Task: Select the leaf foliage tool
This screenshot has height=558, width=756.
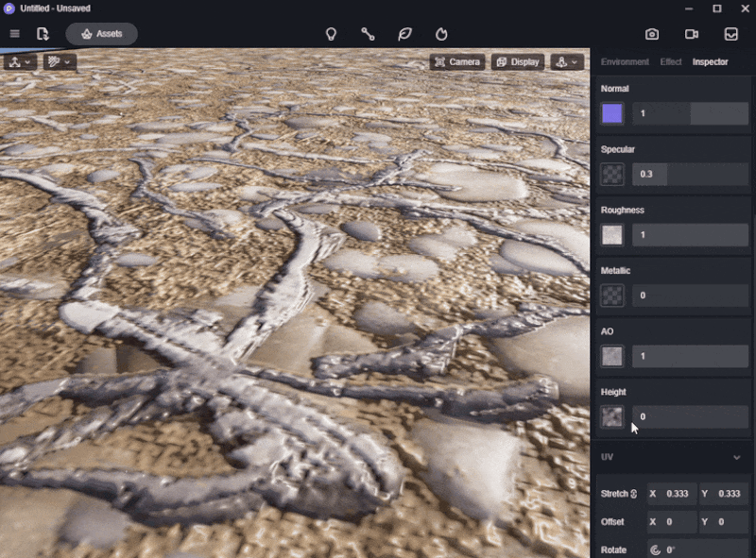Action: [404, 34]
